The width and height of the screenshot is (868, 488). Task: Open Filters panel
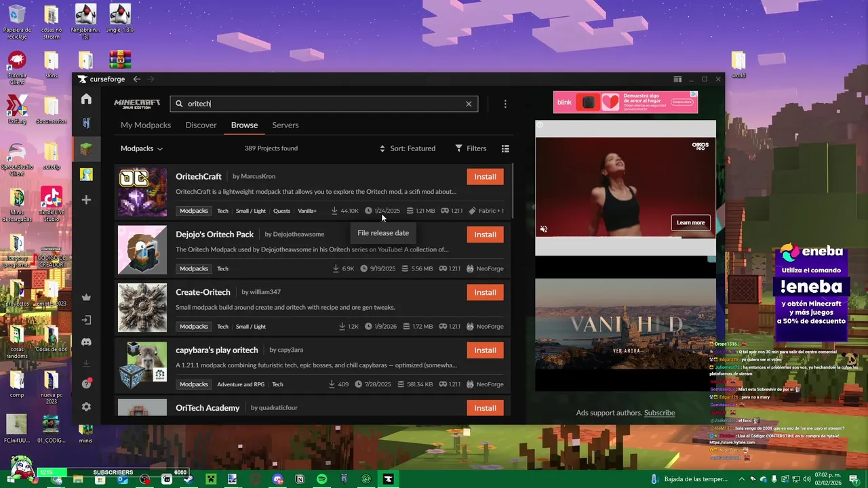coord(471,148)
